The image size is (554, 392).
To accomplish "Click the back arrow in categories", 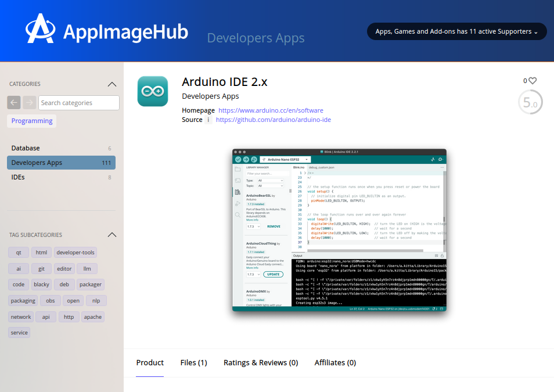I will point(14,103).
